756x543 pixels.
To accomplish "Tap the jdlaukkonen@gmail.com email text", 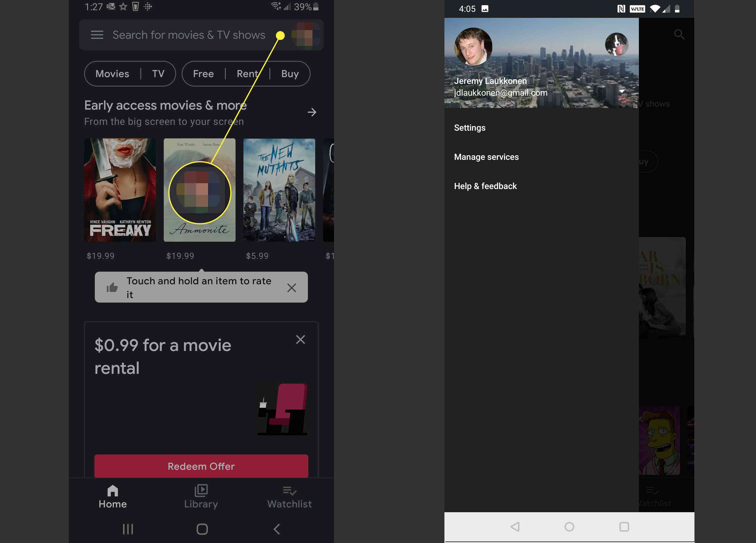I will [501, 93].
